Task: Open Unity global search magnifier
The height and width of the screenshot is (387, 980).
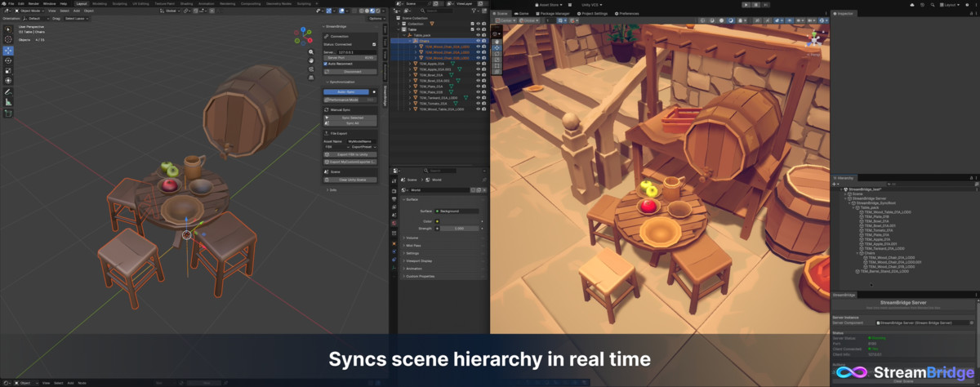Action: (934, 4)
